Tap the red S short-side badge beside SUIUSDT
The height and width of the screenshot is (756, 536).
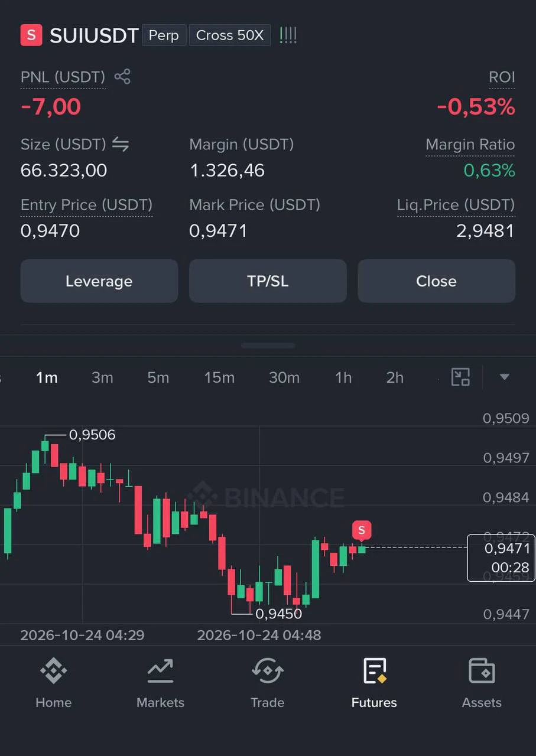click(31, 35)
